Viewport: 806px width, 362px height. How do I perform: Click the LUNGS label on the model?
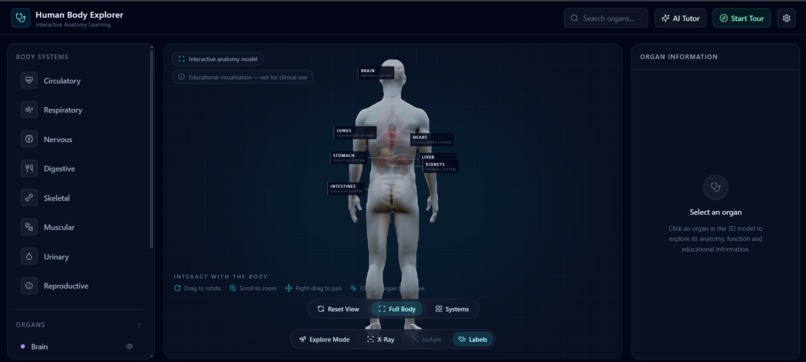[355, 133]
